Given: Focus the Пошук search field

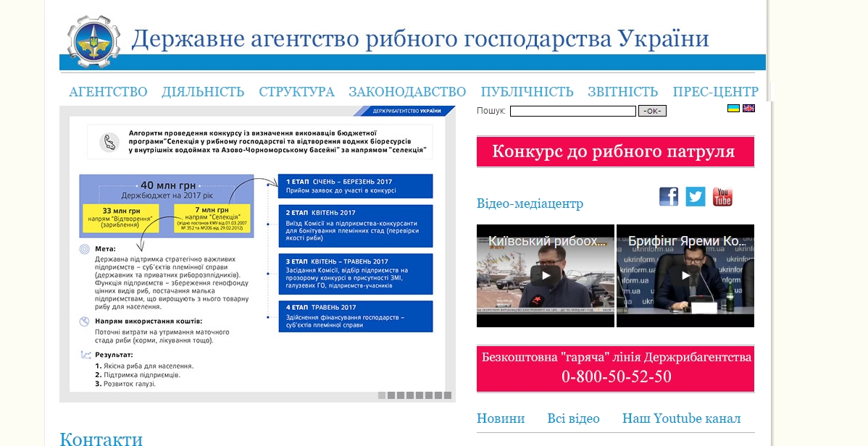Looking at the screenshot, I should [572, 111].
